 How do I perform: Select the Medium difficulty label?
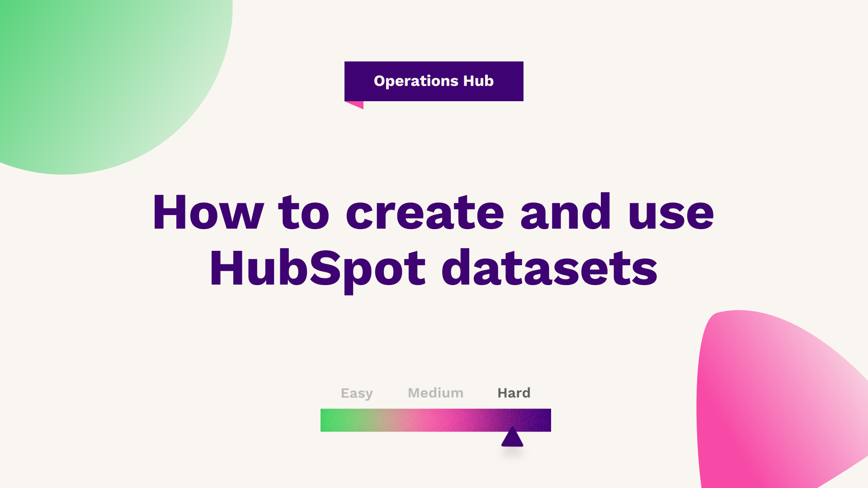point(436,393)
